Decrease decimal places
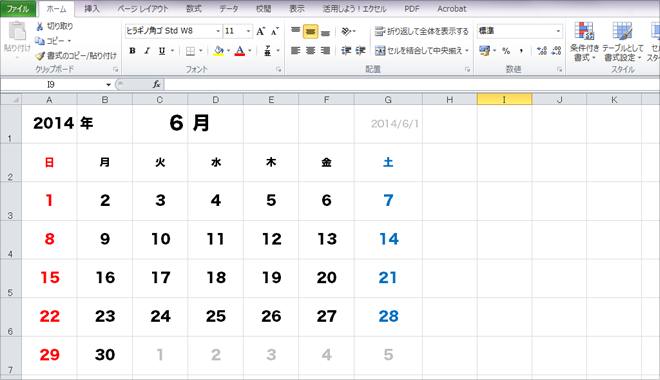The image size is (660, 380). pos(556,50)
